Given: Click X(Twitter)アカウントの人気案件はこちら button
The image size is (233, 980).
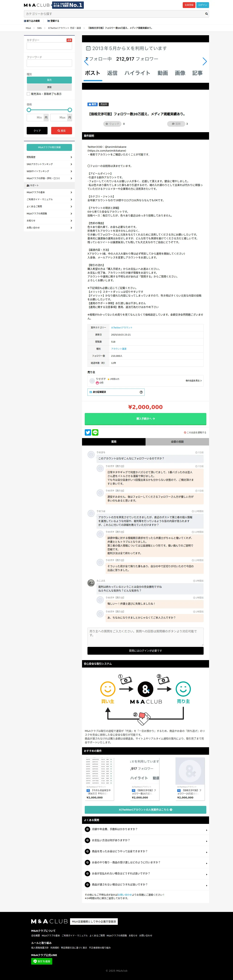Looking at the screenshot, I should point(146,810).
